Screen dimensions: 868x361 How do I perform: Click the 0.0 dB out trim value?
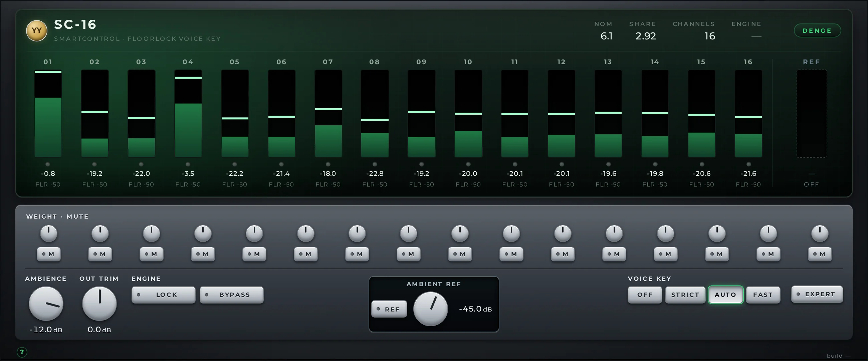click(99, 330)
